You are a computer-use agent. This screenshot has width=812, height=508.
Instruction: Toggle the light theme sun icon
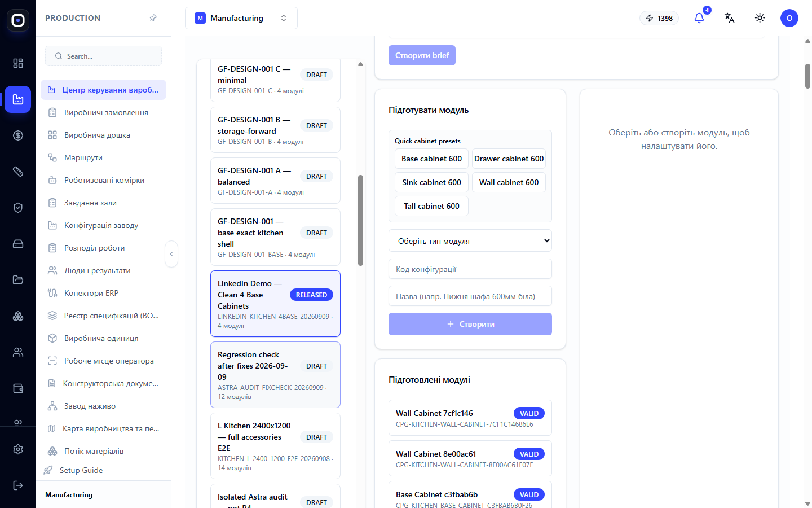[760, 18]
